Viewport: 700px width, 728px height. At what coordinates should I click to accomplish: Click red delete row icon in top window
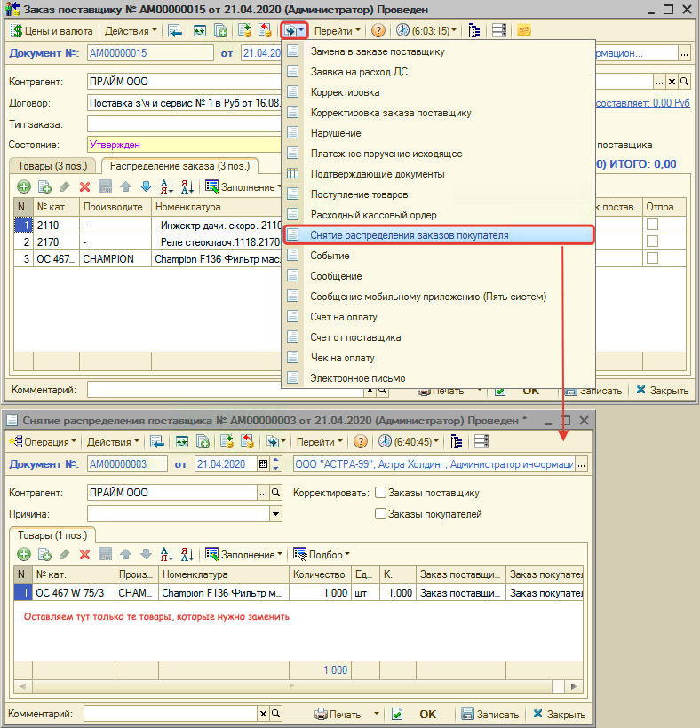click(85, 187)
